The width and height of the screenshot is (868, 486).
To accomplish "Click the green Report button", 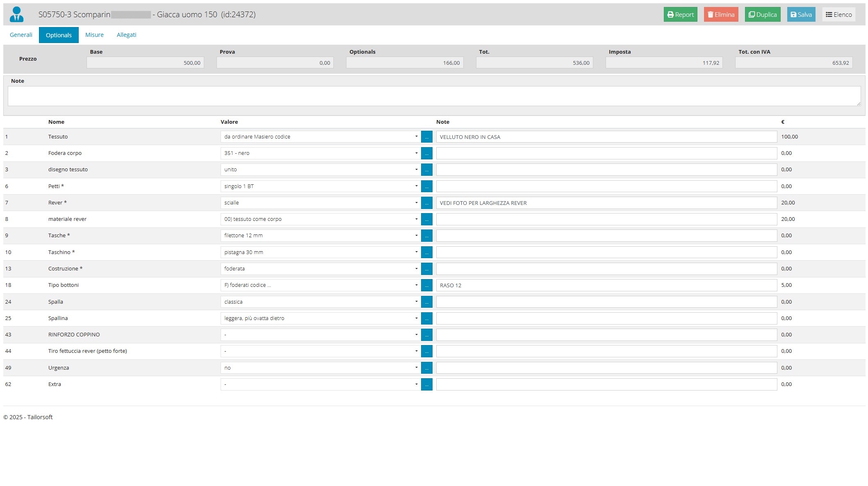I will [680, 15].
